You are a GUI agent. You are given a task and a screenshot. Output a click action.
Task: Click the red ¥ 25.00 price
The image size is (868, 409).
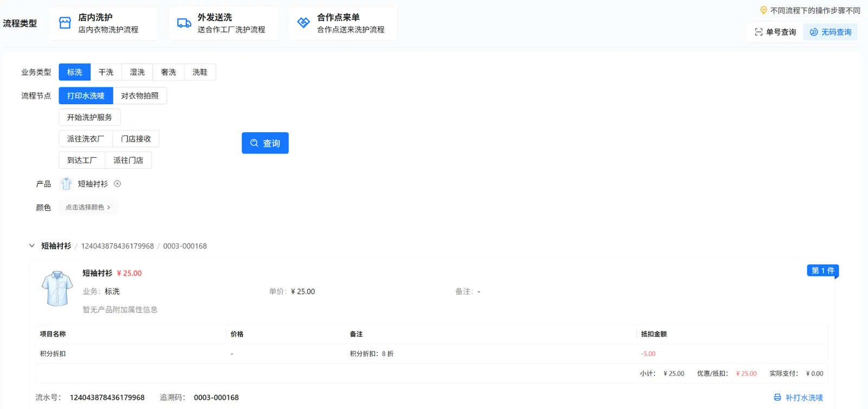(x=129, y=273)
